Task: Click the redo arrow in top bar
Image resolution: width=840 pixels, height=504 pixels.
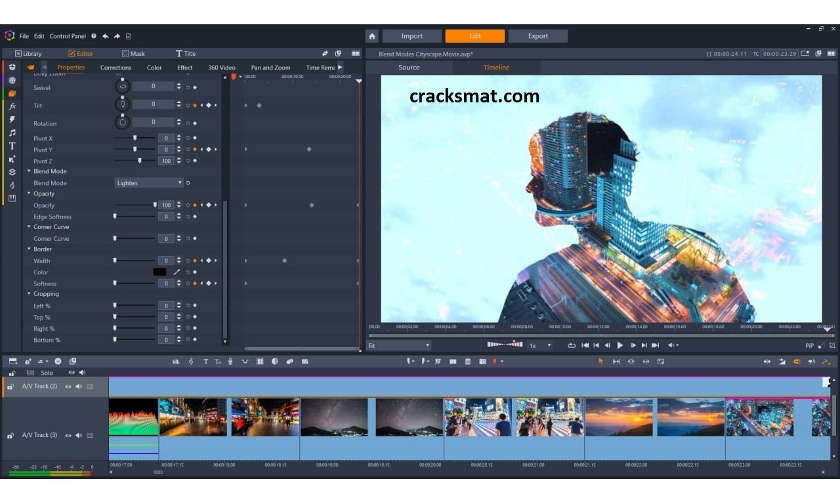Action: click(117, 36)
